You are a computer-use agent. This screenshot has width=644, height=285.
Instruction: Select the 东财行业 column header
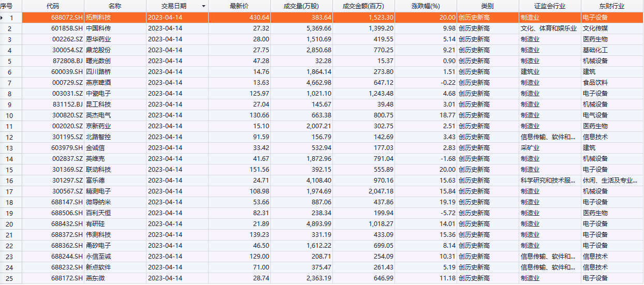click(612, 6)
